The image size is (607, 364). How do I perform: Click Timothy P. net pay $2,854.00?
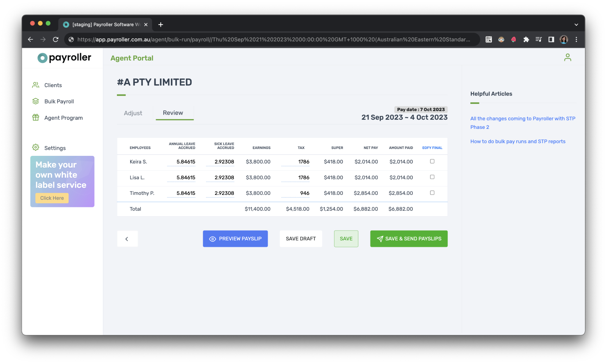pyautogui.click(x=366, y=193)
